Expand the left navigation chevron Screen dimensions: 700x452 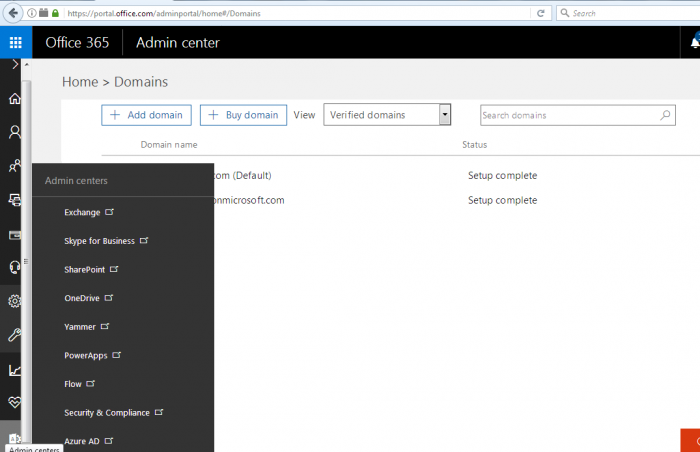tap(15, 65)
